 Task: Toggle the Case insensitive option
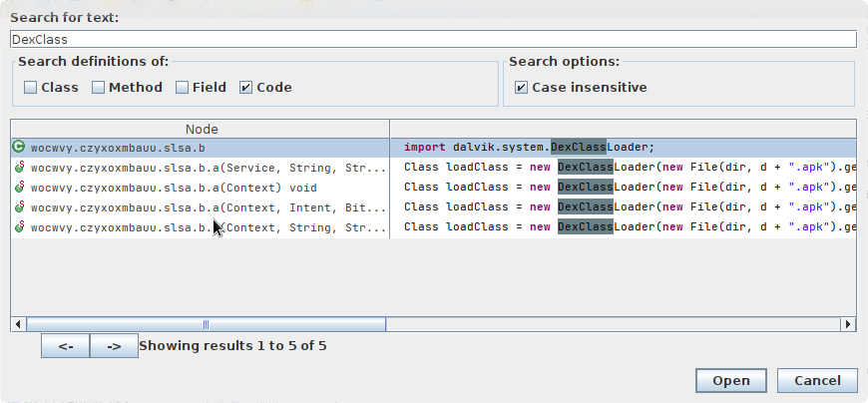click(521, 88)
